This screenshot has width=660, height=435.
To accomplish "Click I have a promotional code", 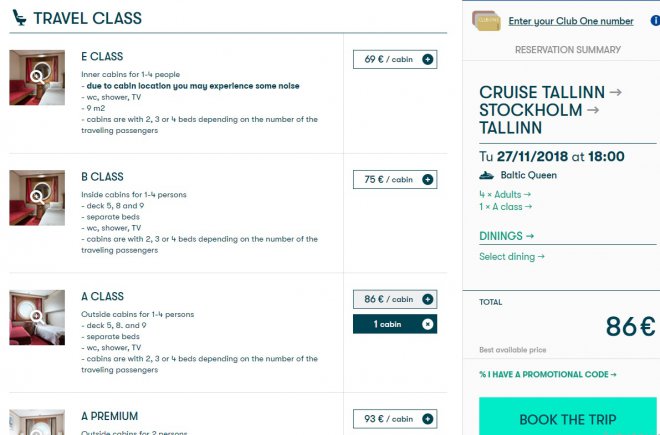I will tap(548, 375).
